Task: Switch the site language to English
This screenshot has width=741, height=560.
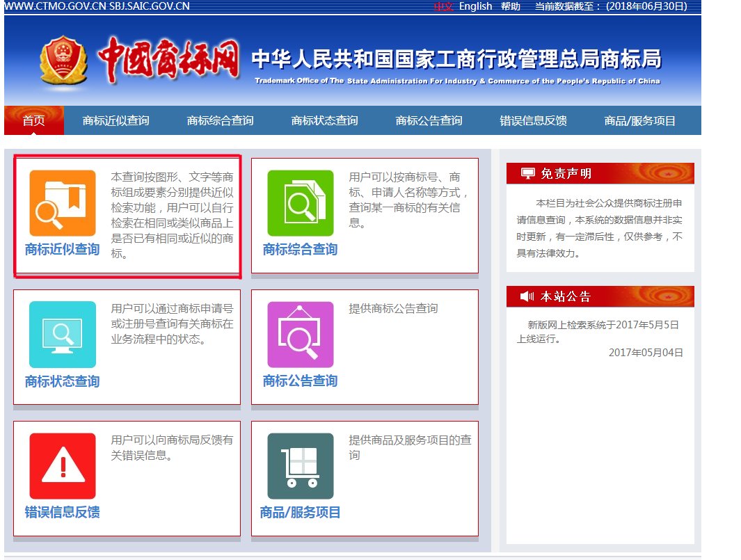Action: (x=475, y=6)
